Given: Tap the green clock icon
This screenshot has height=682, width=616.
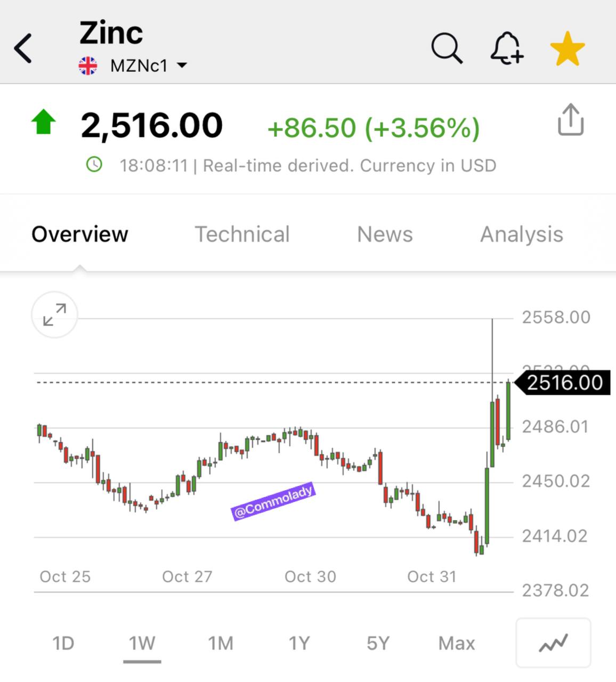Looking at the screenshot, I should coord(94,165).
